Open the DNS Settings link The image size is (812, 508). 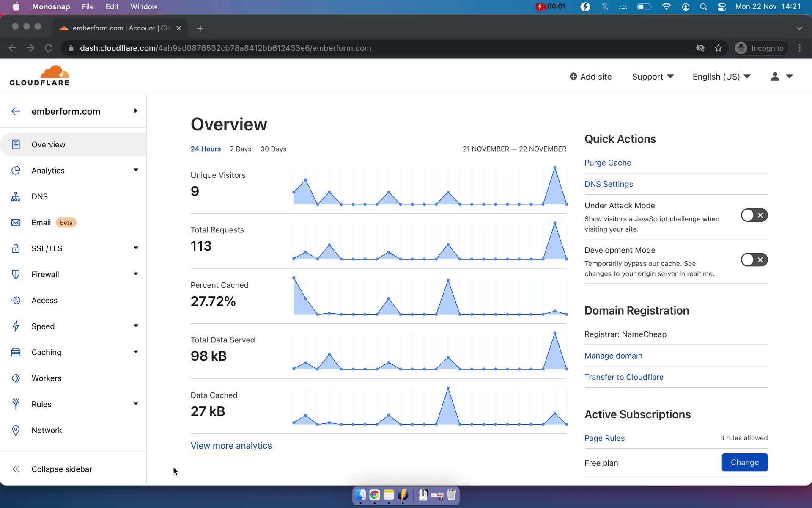coord(609,184)
